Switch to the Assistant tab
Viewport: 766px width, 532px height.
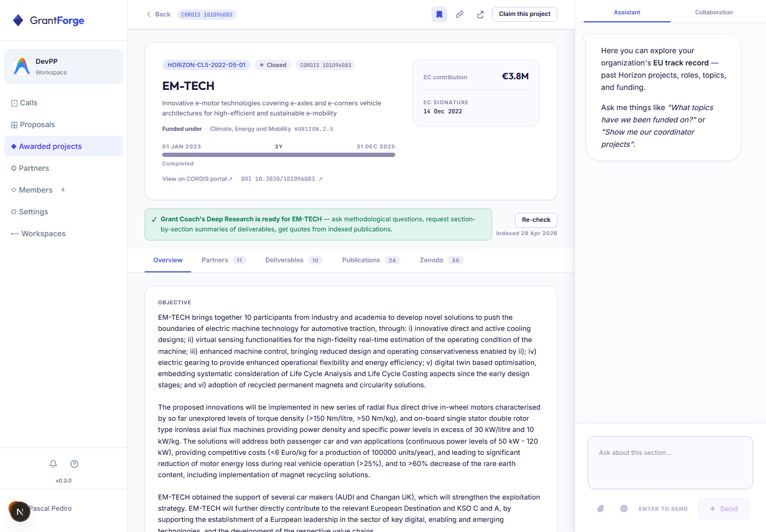627,12
